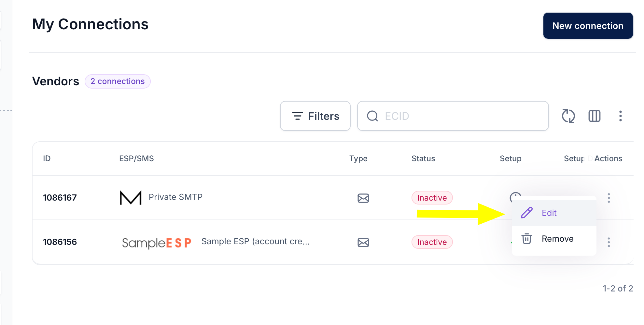Focus the ECID search field
644x325 pixels.
(x=453, y=116)
